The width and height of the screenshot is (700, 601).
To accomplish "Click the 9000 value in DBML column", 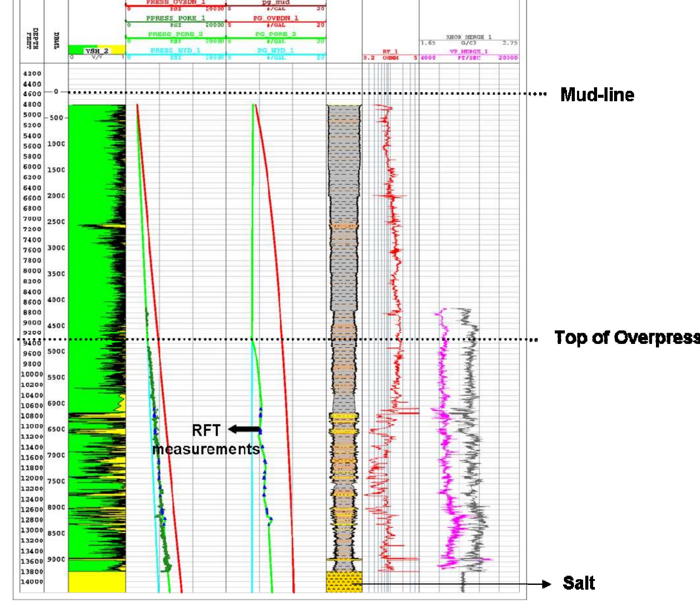I will click(56, 559).
